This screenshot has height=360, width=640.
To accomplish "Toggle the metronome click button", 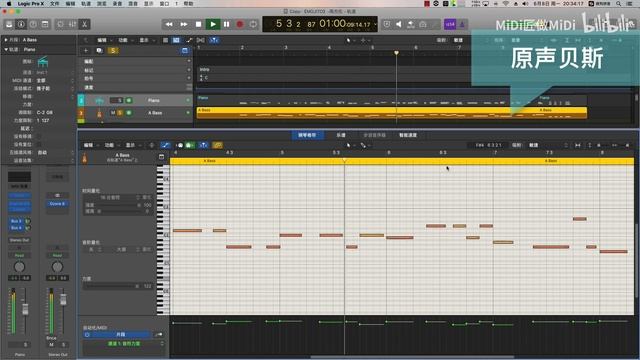I will click(x=462, y=24).
